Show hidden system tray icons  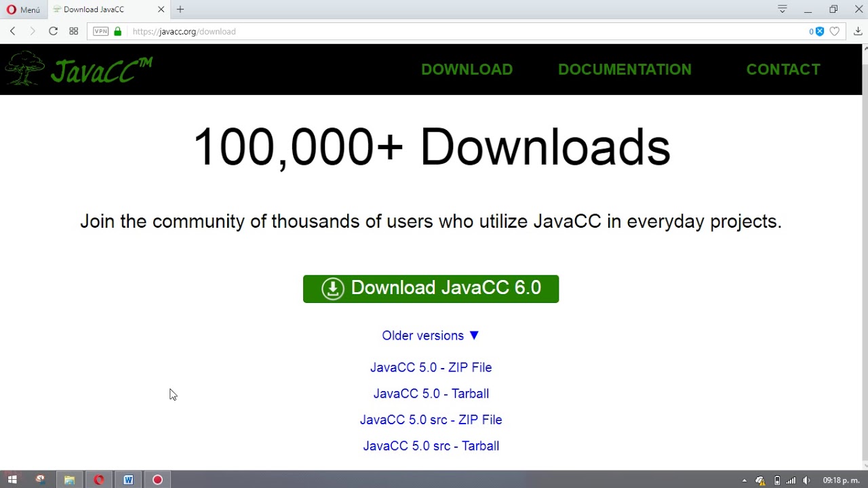(x=745, y=481)
